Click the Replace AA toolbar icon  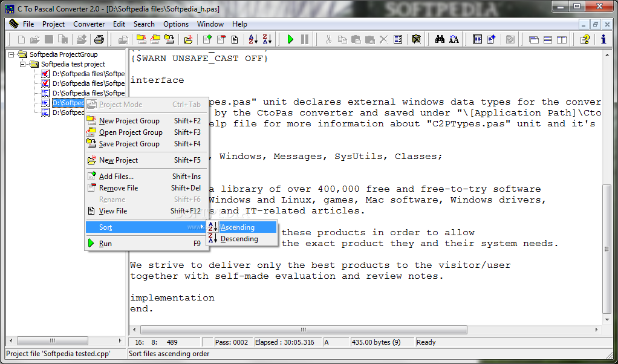(454, 39)
